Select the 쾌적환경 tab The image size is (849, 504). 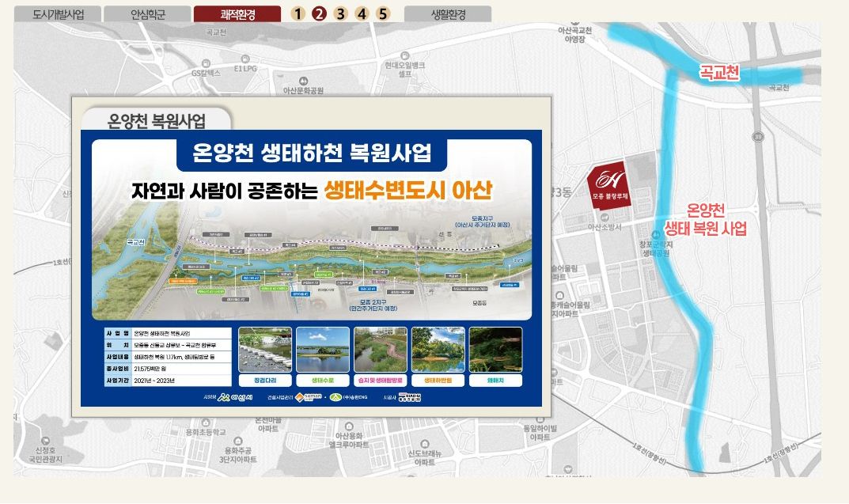pos(237,14)
